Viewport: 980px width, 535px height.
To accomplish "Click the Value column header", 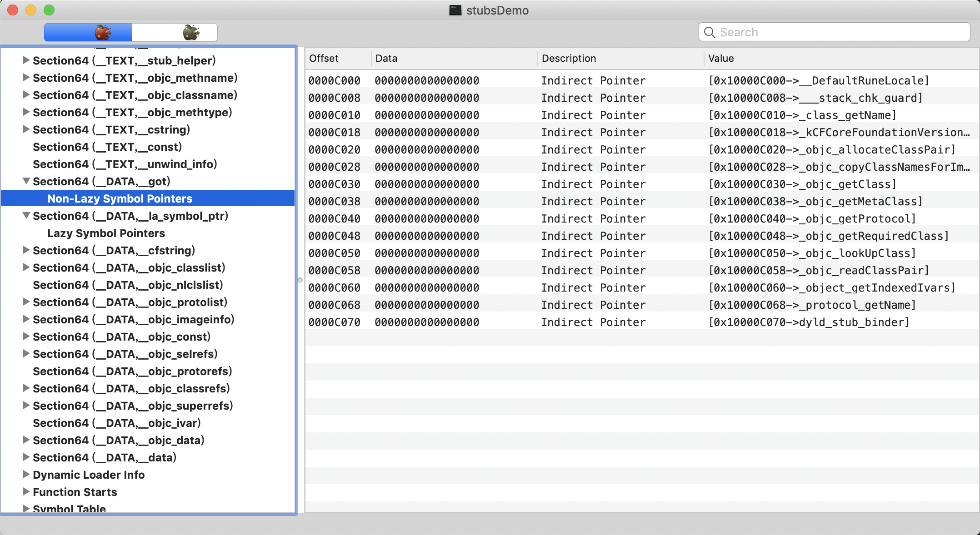I will [721, 58].
